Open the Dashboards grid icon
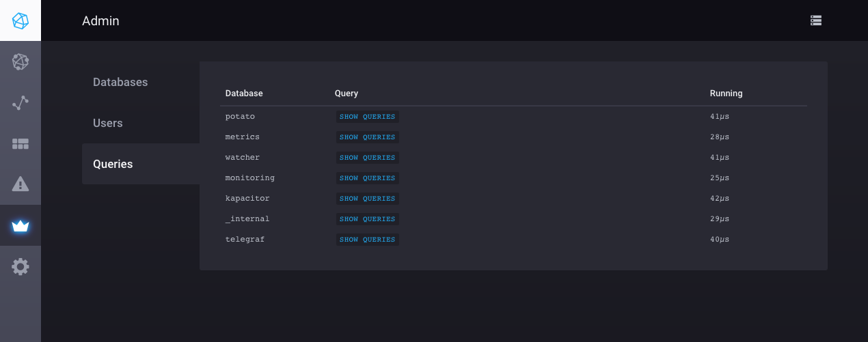This screenshot has width=868, height=342. 21,144
